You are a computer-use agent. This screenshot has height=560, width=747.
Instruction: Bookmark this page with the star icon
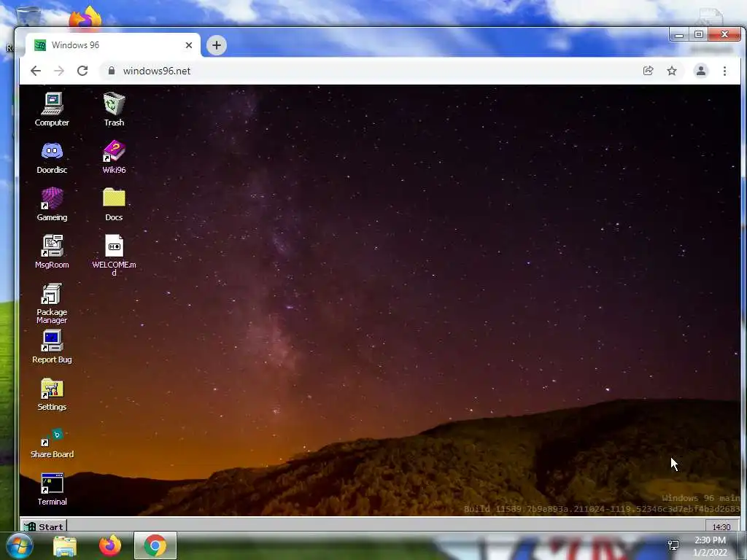(x=672, y=71)
